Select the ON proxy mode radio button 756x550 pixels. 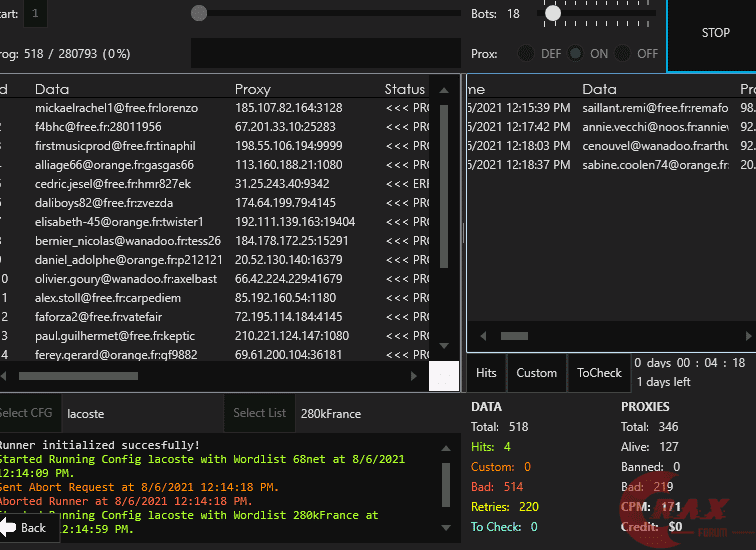[x=577, y=54]
